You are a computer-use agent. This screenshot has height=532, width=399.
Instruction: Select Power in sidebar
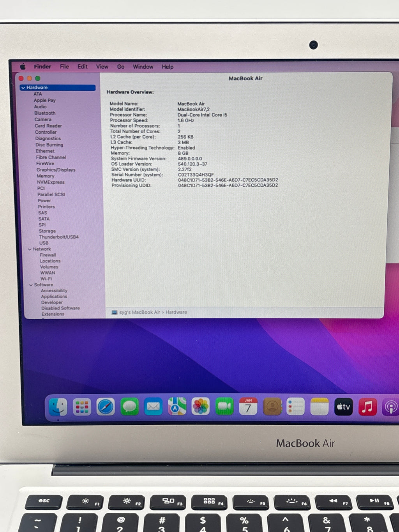[44, 200]
